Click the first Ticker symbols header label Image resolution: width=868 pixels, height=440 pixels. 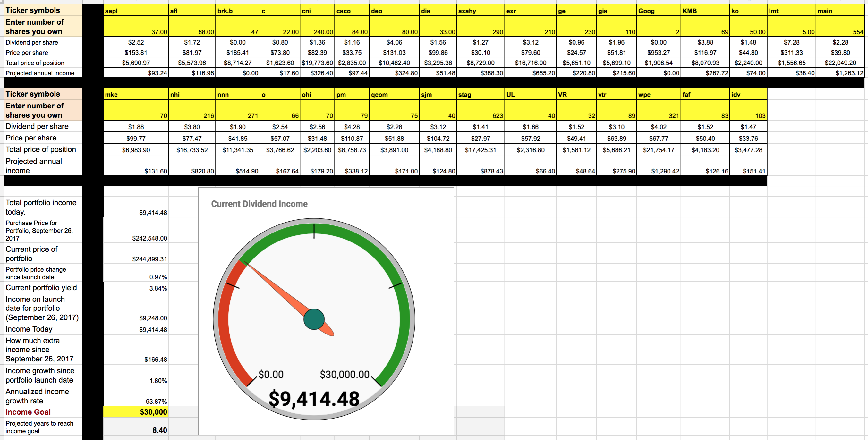33,10
